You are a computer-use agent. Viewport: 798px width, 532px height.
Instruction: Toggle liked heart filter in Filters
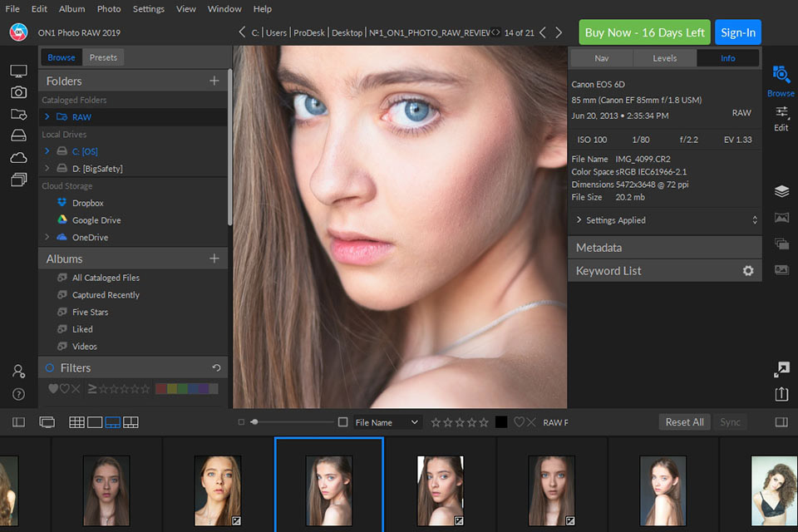pyautogui.click(x=53, y=389)
